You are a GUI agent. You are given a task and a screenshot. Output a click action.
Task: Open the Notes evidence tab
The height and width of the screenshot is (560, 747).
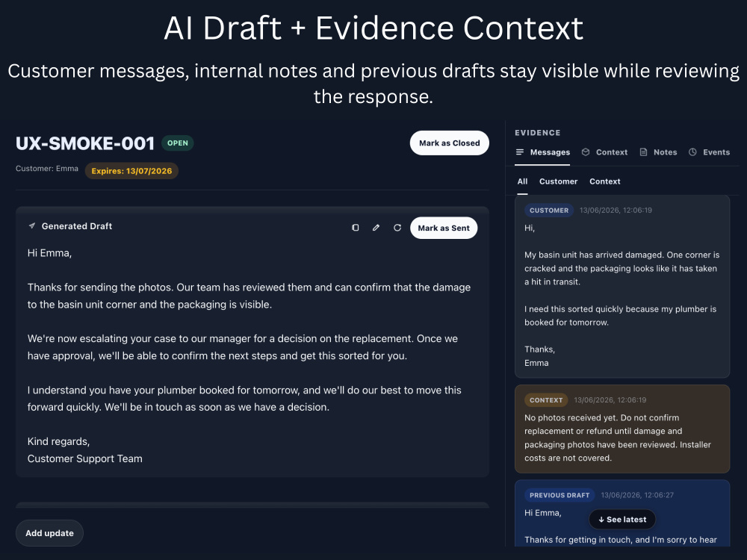(x=658, y=152)
